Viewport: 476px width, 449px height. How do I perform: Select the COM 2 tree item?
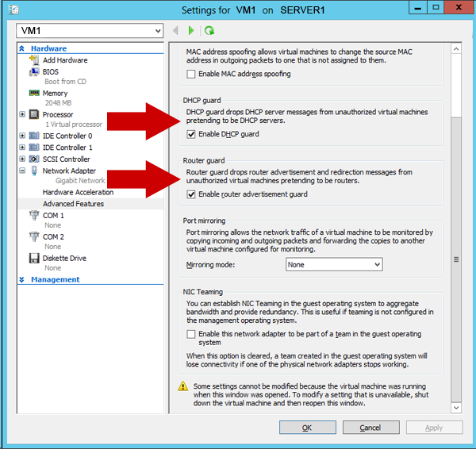pyautogui.click(x=53, y=236)
